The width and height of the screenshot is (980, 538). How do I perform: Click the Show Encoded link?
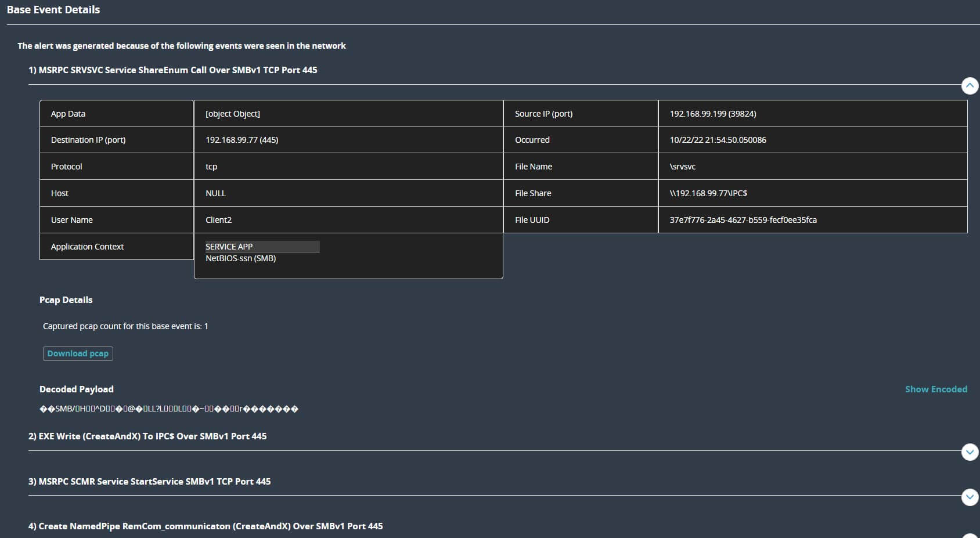936,389
